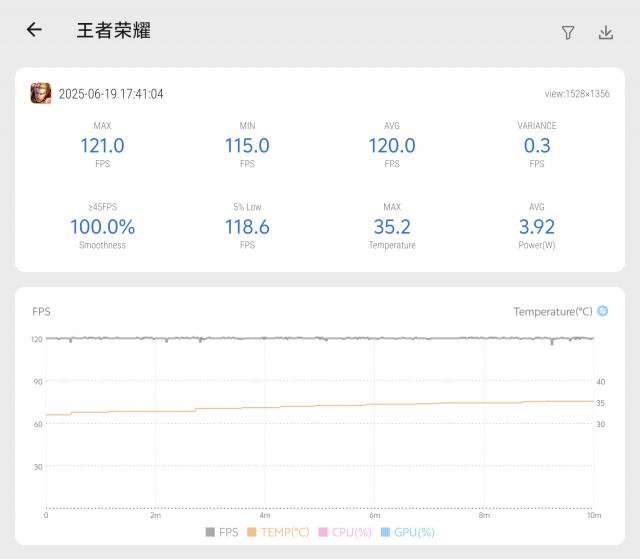
Task: Go back using the arrow icon
Action: pos(34,30)
